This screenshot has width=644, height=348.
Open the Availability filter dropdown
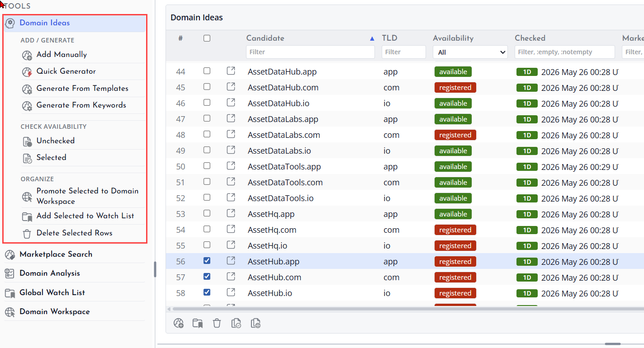470,52
